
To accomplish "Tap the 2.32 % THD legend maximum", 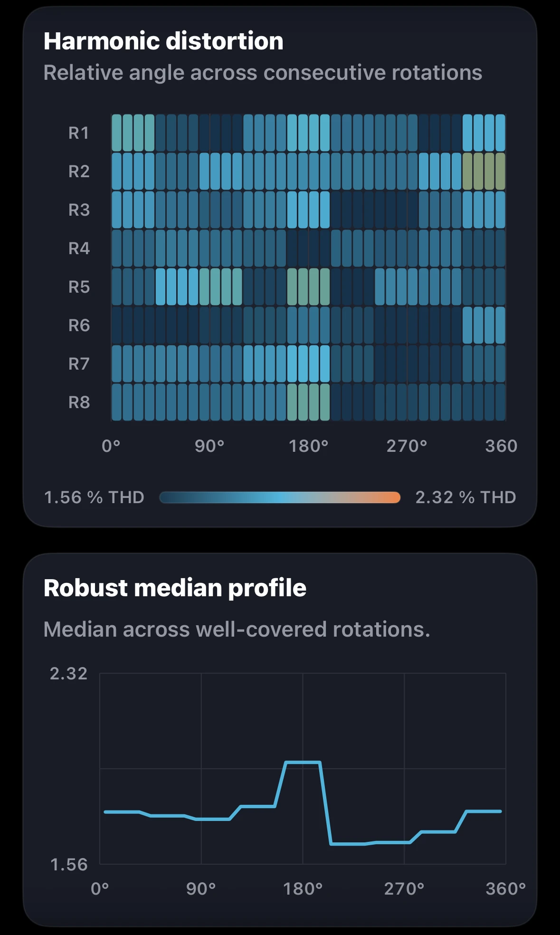I will 465,497.
